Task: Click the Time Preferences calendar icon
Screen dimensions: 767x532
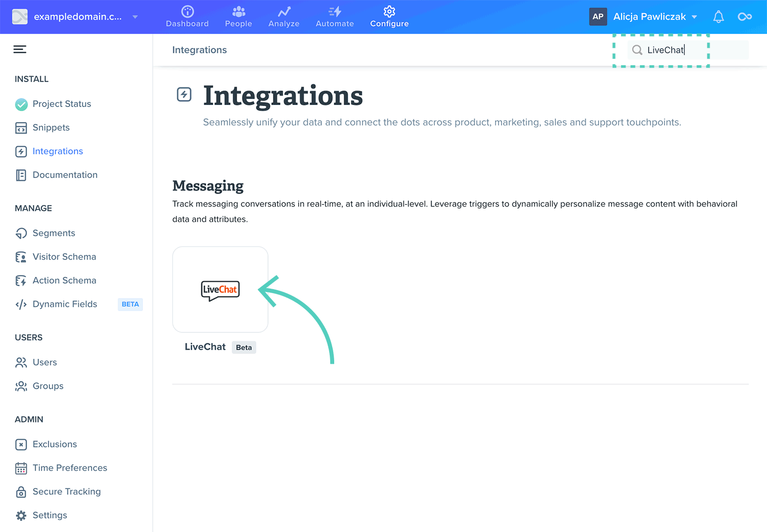Action: pos(21,468)
